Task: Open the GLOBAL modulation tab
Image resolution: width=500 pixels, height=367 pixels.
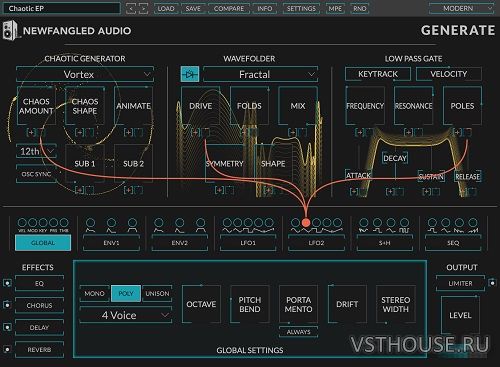Action: coord(43,243)
